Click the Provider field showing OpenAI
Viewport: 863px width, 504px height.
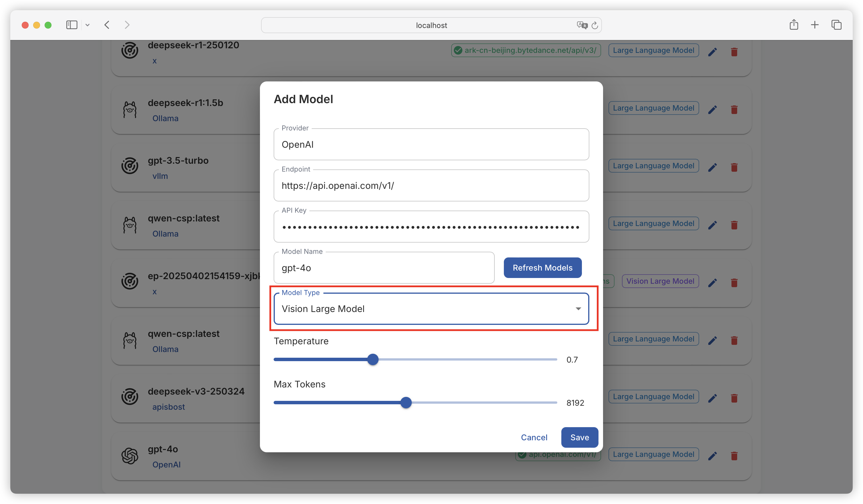(x=431, y=144)
